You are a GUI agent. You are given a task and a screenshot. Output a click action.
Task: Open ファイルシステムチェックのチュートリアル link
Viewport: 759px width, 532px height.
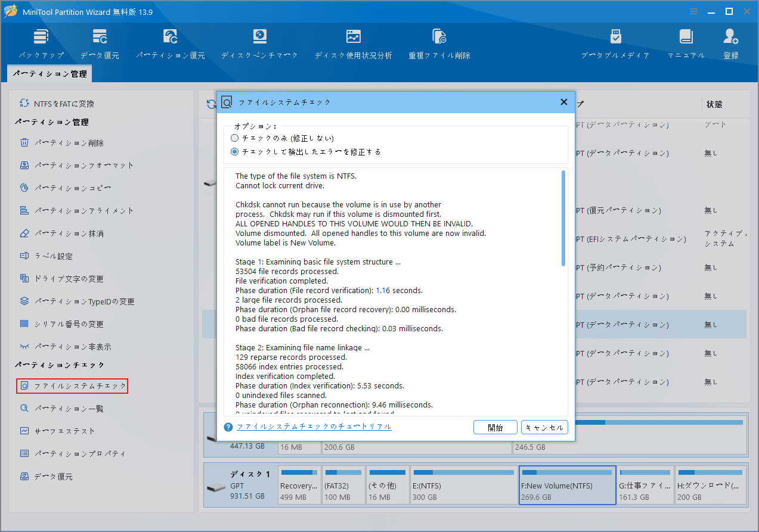pyautogui.click(x=314, y=427)
